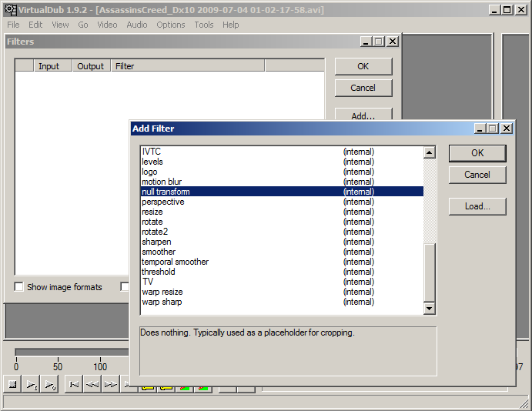
Task: Open the File menu
Action: pyautogui.click(x=13, y=25)
